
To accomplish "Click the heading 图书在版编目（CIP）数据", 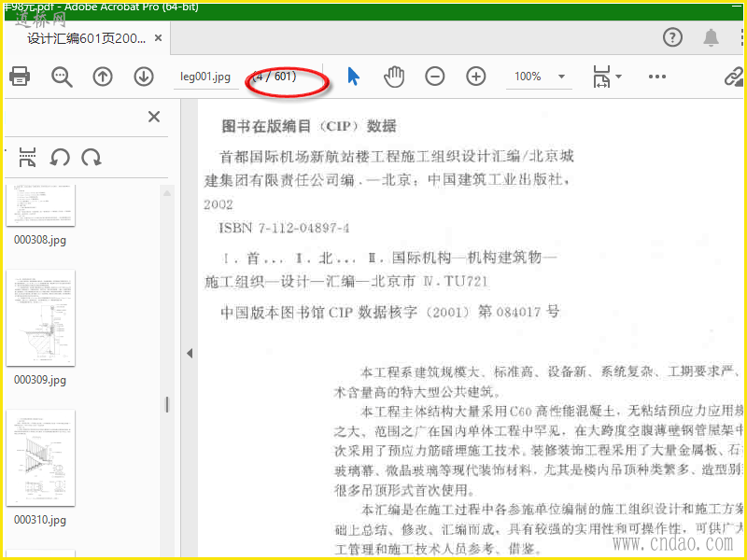I will (309, 126).
